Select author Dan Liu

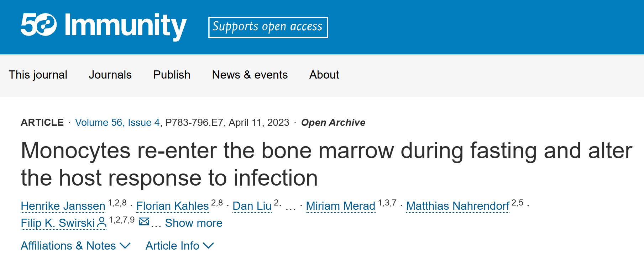(x=252, y=206)
